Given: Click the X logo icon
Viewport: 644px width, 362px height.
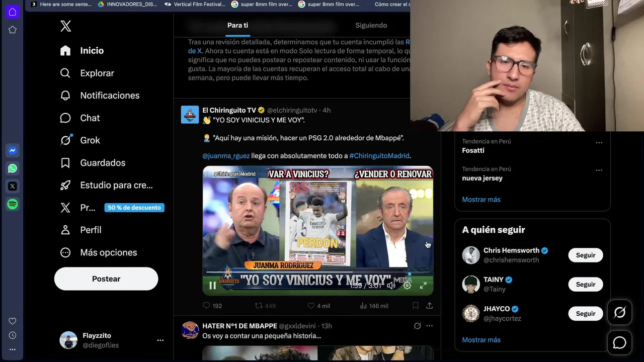Looking at the screenshot, I should [x=65, y=26].
